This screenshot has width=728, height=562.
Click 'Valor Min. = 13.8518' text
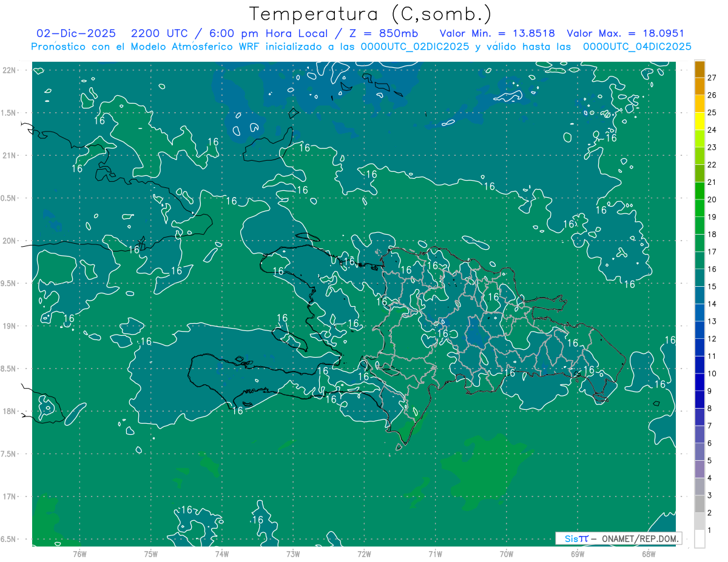click(x=497, y=33)
